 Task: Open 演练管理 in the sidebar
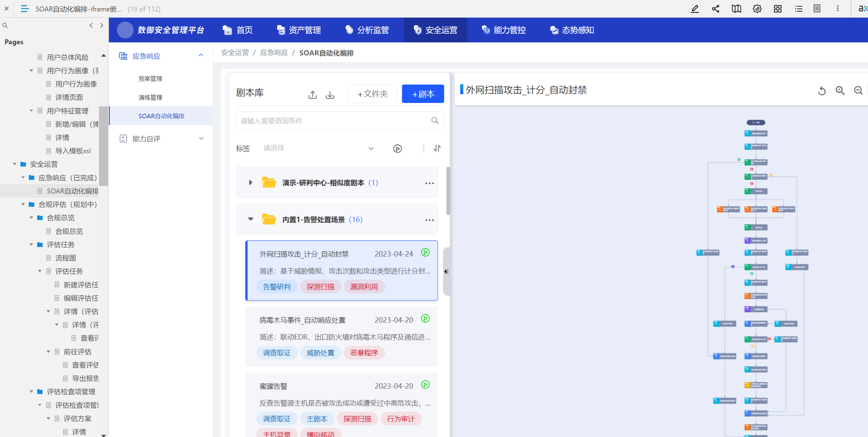[150, 97]
